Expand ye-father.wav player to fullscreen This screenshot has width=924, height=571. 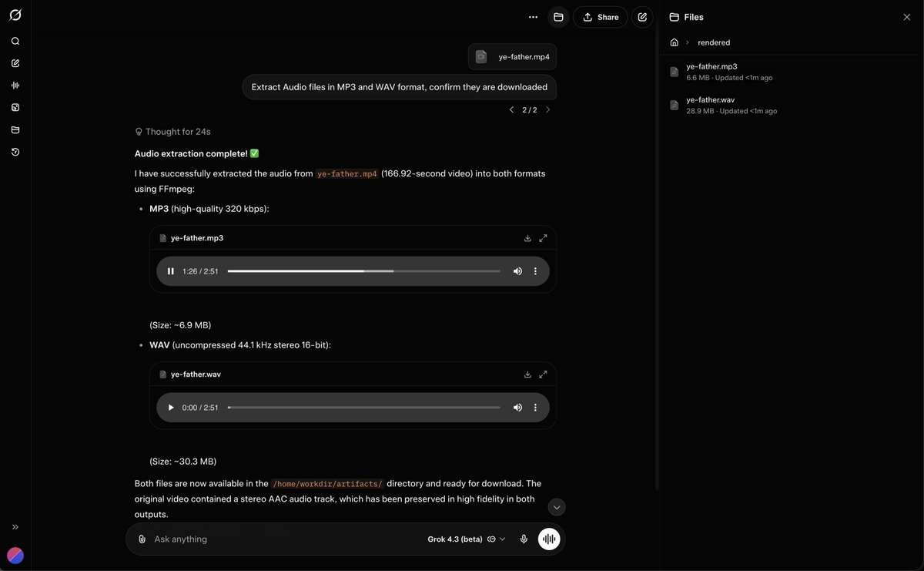pyautogui.click(x=543, y=375)
